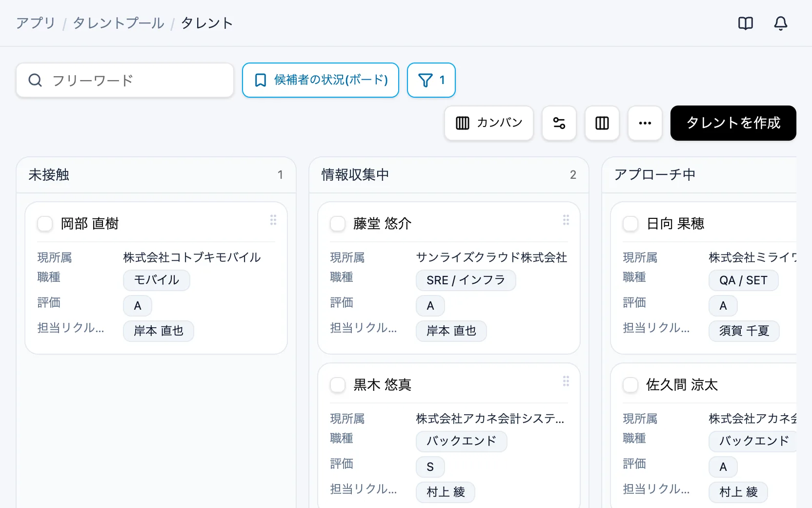Open candidate name 黒木 悠真

(x=383, y=385)
